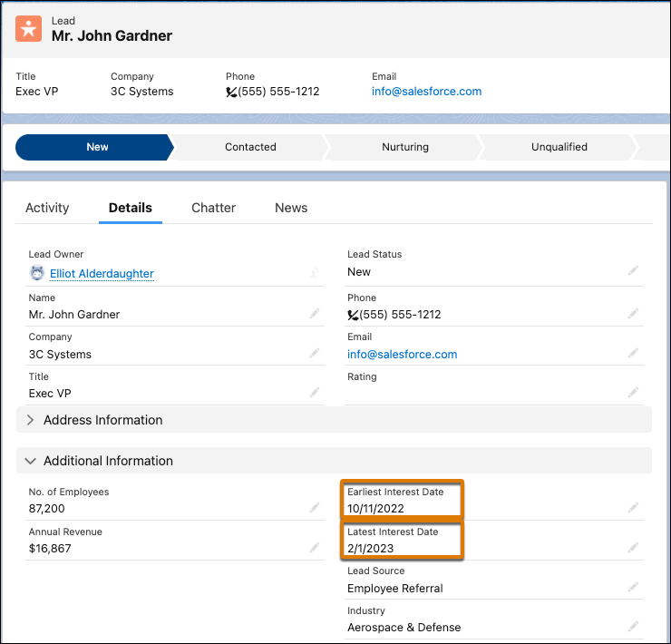This screenshot has width=671, height=644.
Task: Click the header Title value Exec VP
Action: pos(37,92)
